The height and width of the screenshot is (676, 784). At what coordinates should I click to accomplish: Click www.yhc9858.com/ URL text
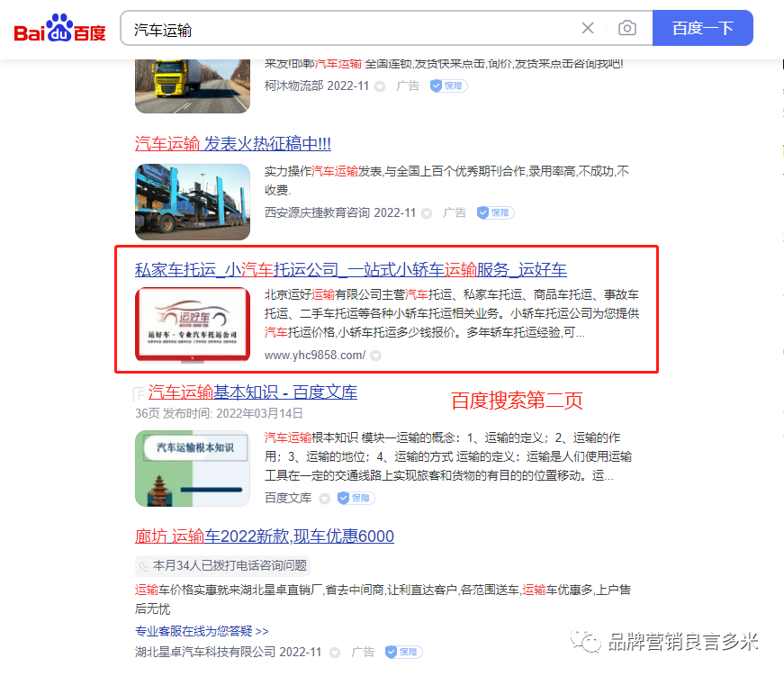pyautogui.click(x=315, y=356)
